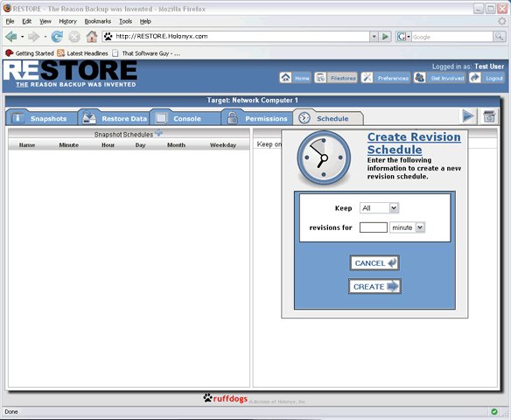The width and height of the screenshot is (511, 420).
Task: Open the View menu
Action: [x=45, y=21]
